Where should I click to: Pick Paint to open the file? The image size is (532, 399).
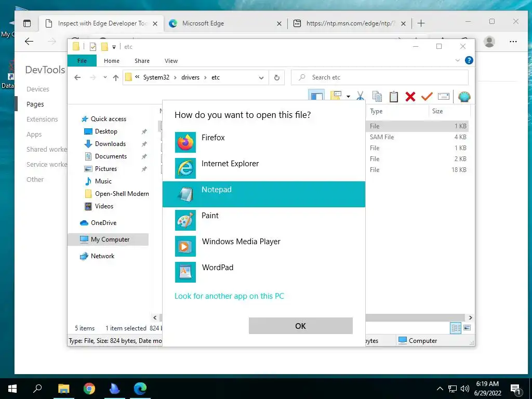point(263,220)
